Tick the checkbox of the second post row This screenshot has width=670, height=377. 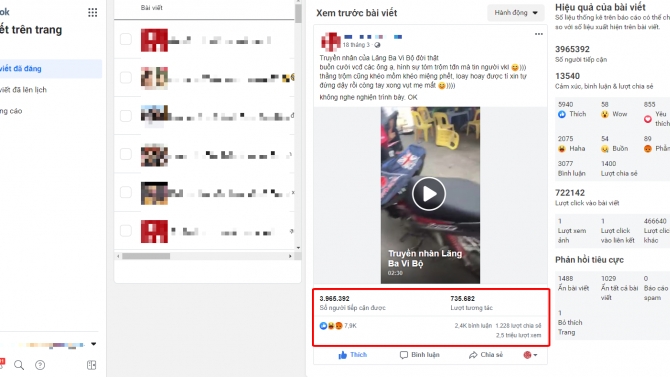point(126,77)
